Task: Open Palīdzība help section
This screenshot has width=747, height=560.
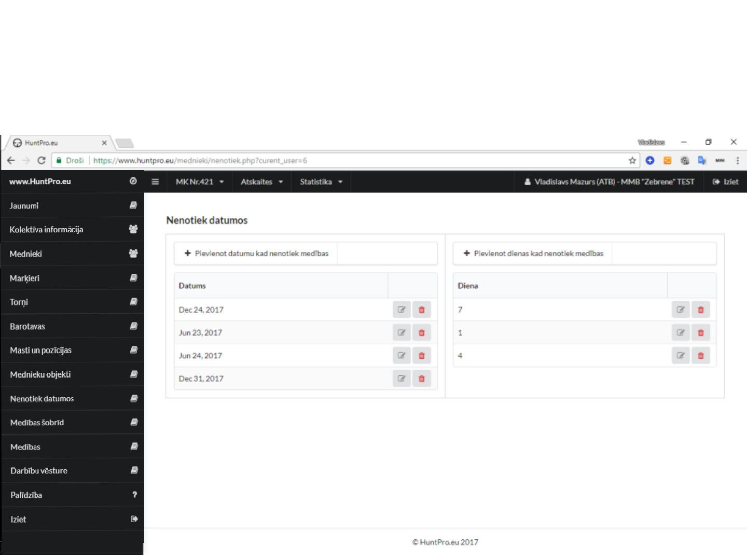Action: (73, 495)
